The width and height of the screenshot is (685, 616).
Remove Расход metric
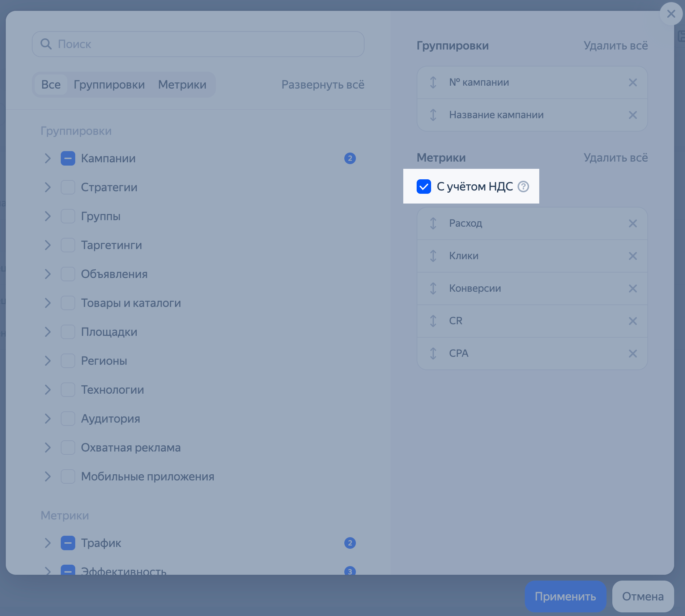[633, 223]
